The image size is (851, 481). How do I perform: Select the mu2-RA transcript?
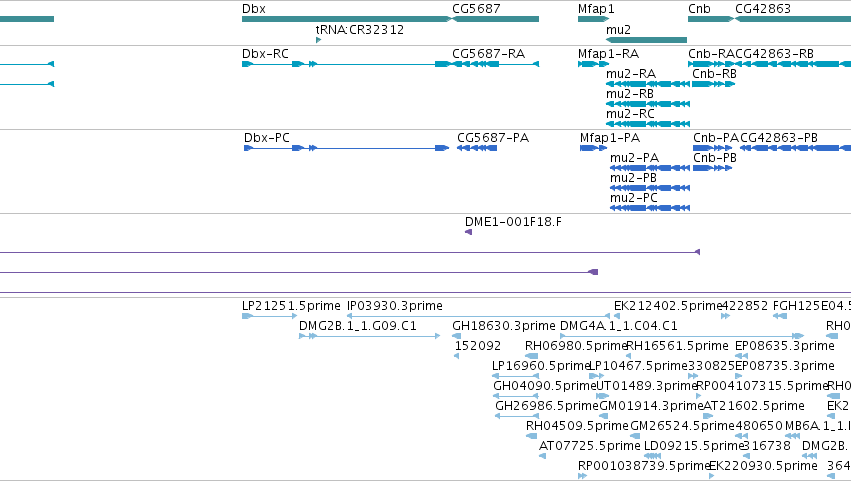[x=648, y=84]
